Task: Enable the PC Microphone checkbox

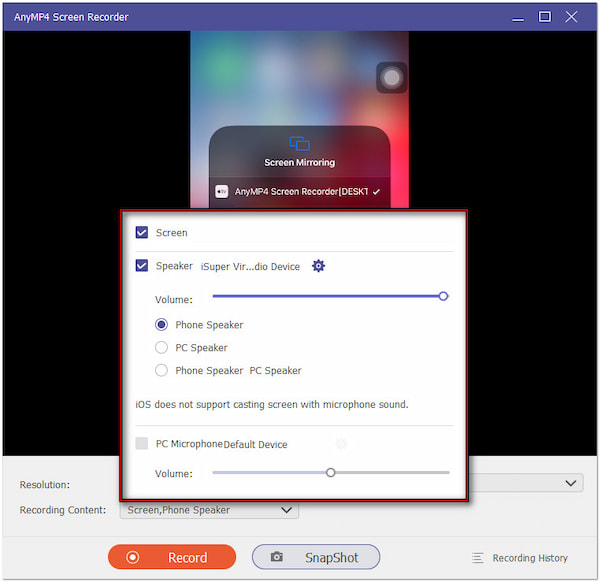Action: [142, 443]
